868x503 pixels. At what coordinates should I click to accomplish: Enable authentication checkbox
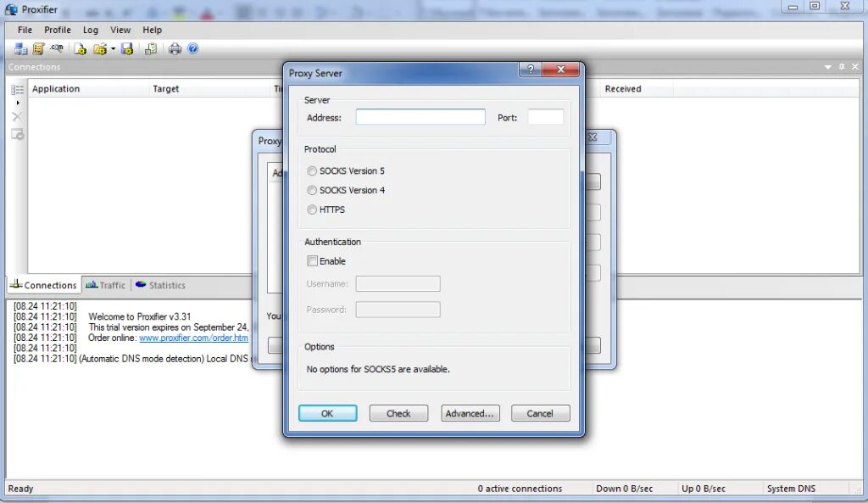[312, 261]
